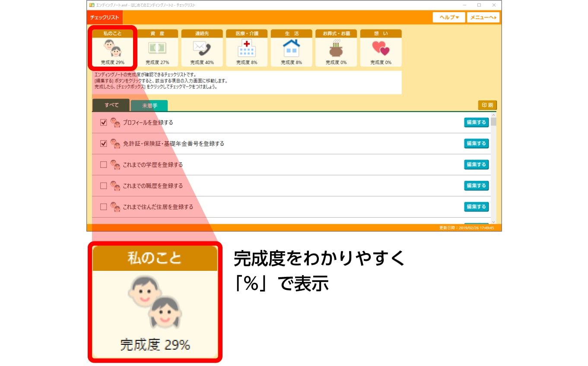The width and height of the screenshot is (588, 366).
Task: Open the 生活 house icon
Action: click(x=291, y=49)
